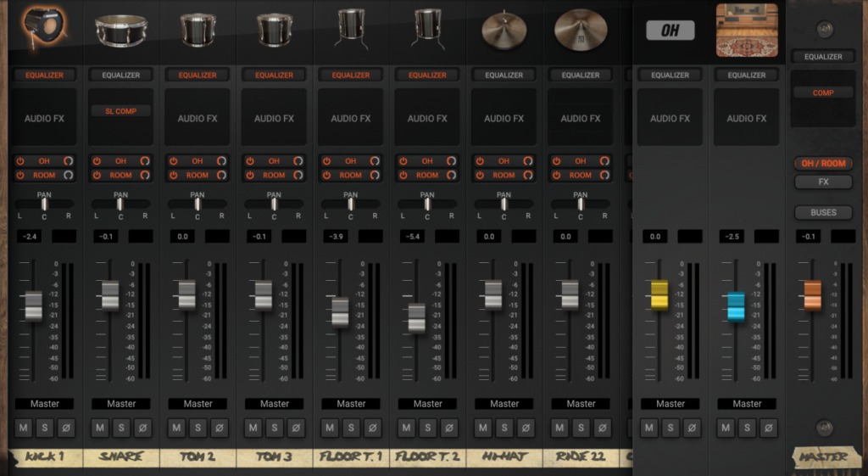Switch to the OH / ROOM view
The width and height of the screenshot is (868, 476).
[823, 163]
